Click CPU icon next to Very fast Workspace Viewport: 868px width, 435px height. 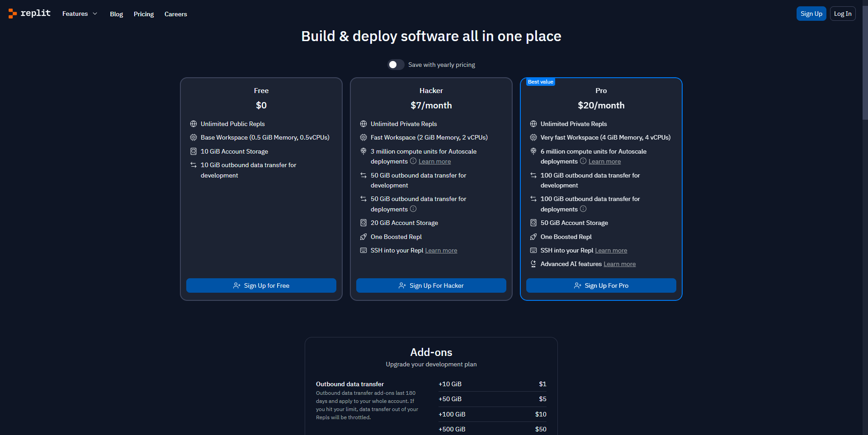pos(533,137)
